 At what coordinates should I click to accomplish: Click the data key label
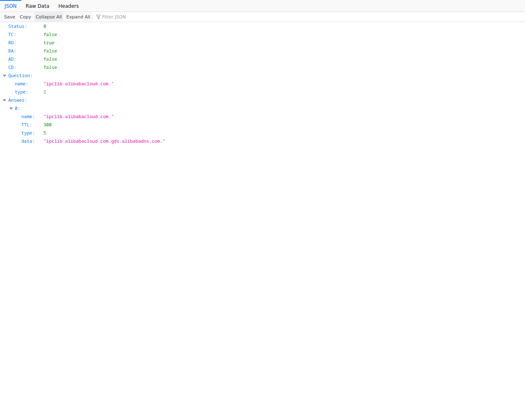click(x=28, y=141)
